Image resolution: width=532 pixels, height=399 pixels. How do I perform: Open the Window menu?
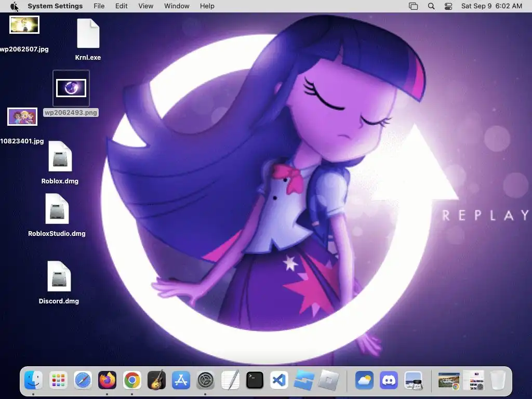point(177,6)
